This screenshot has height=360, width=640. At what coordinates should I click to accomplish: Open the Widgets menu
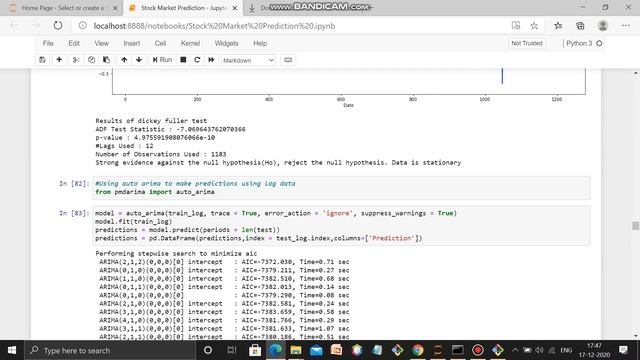pos(226,43)
